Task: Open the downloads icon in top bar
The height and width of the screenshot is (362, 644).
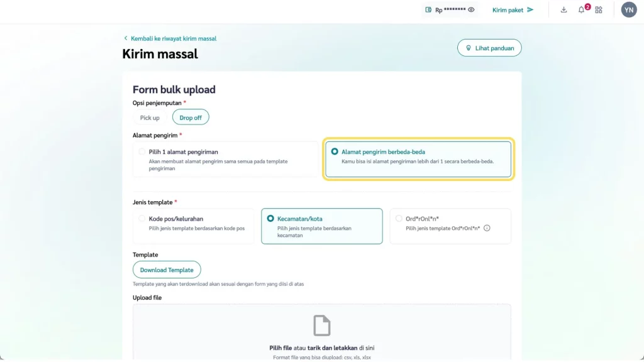Action: pos(563,10)
